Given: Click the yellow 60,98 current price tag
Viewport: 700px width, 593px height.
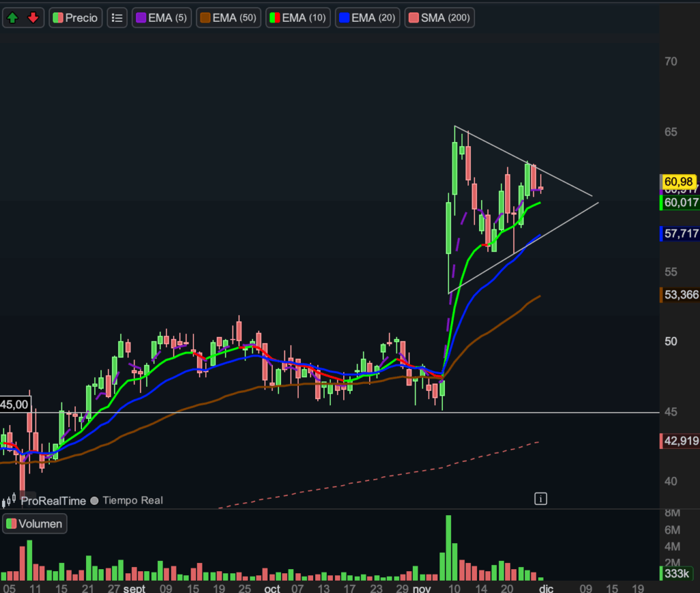Looking at the screenshot, I should [x=679, y=181].
